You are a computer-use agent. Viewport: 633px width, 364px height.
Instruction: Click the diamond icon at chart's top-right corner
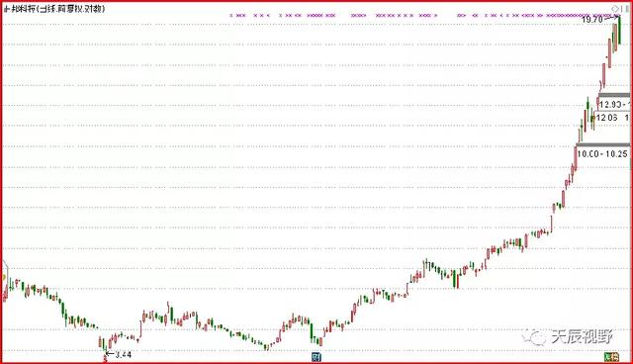point(615,9)
